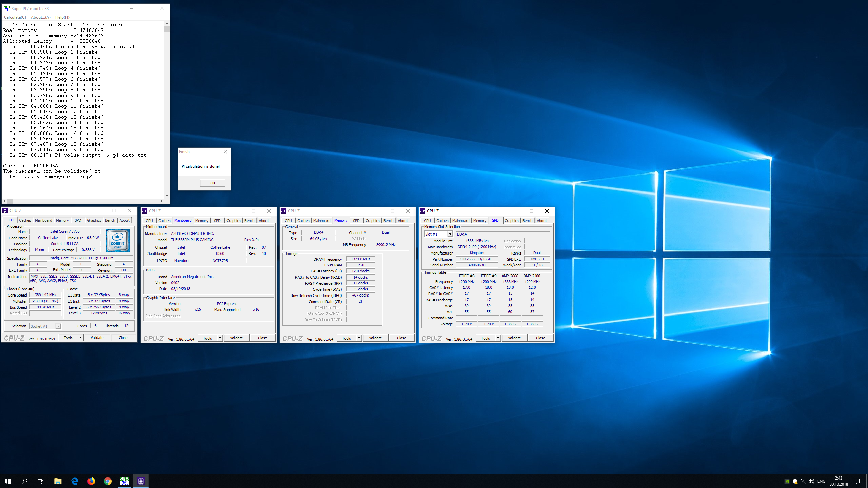
Task: Click Super PI horizontal scrollbar right arrow
Action: point(161,201)
